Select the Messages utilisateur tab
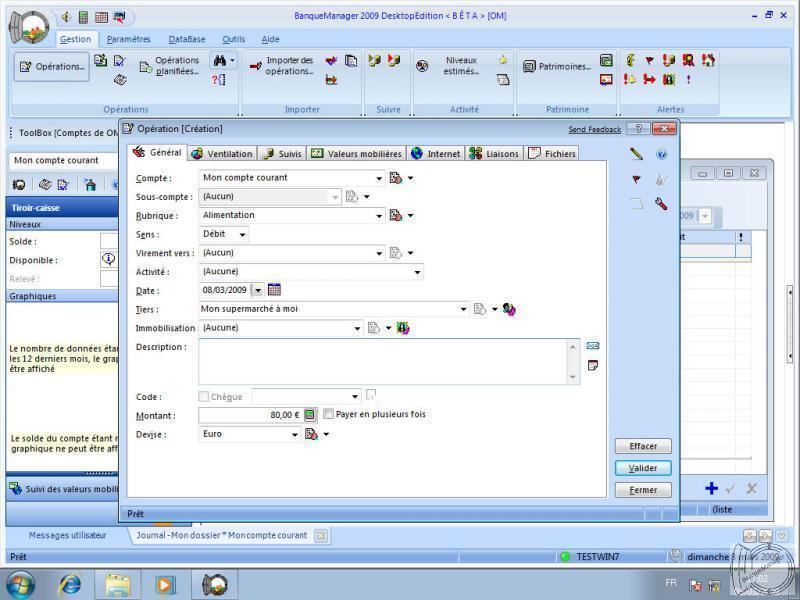800x600 pixels. [x=67, y=535]
